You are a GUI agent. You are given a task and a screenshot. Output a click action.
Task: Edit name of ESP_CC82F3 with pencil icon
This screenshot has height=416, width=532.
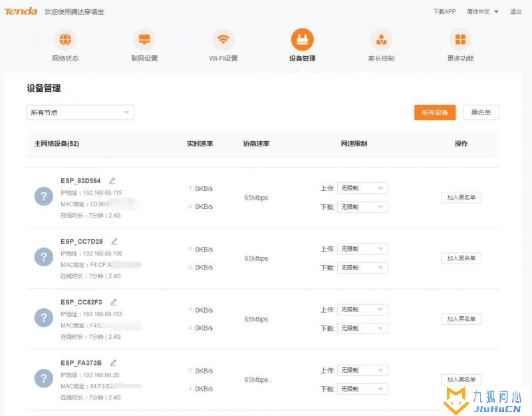(x=114, y=302)
